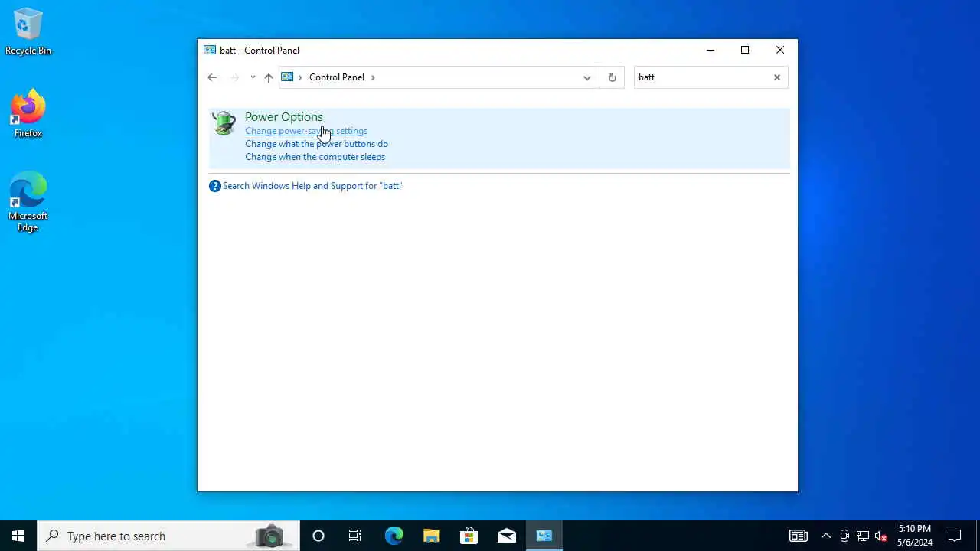Show hidden system tray icons
The height and width of the screenshot is (551, 980).
point(826,536)
